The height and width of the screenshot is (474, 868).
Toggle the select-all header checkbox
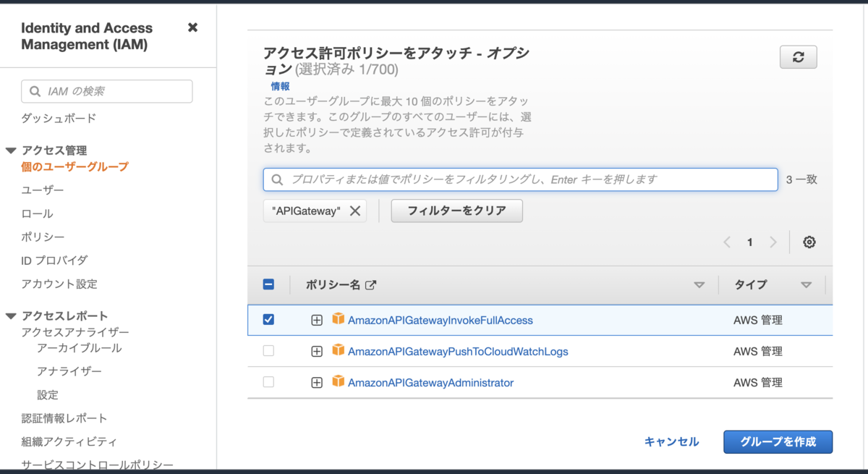click(268, 285)
